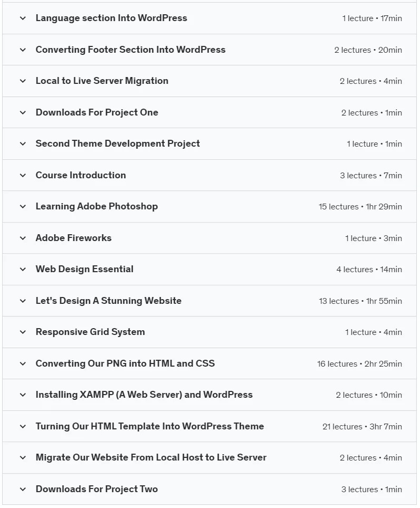Viewport: 420px width, 508px height.
Task: Open Downloads For Project Two section title
Action: [x=97, y=489]
